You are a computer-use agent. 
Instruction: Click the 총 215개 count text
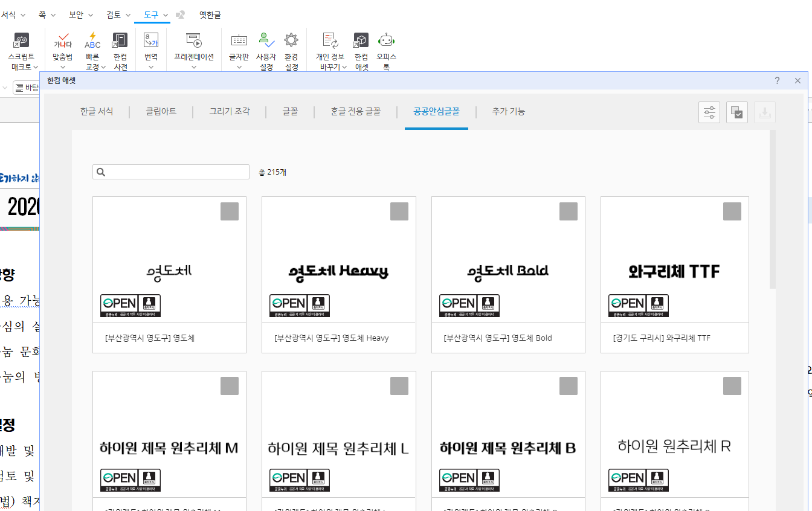click(272, 172)
